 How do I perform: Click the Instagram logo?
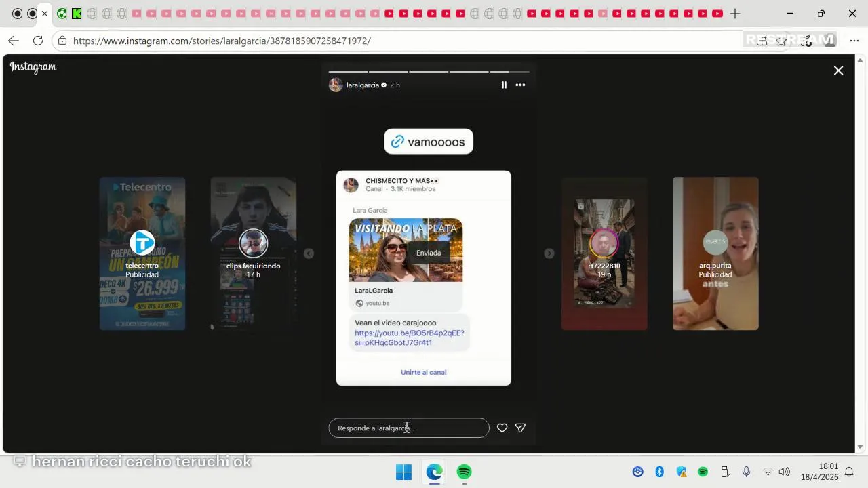coord(33,66)
